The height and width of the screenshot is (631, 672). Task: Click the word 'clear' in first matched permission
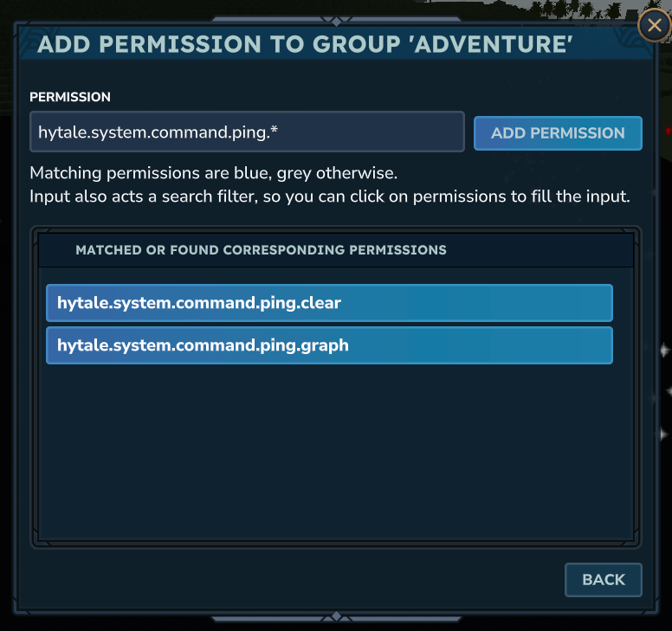[320, 303]
